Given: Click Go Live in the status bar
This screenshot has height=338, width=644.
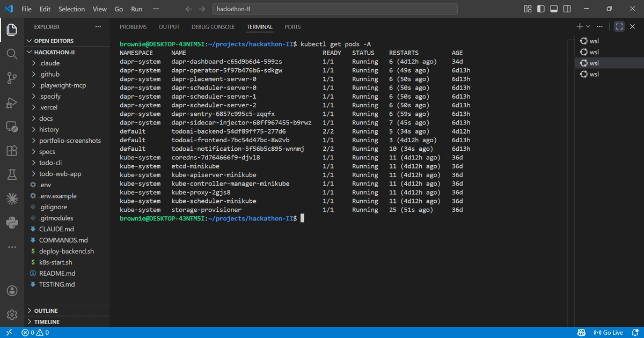Looking at the screenshot, I should (x=609, y=333).
